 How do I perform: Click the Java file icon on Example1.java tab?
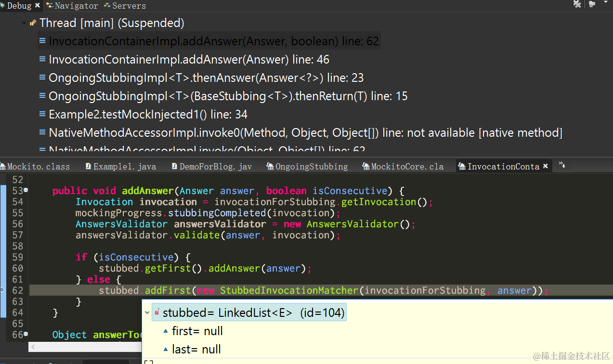88,167
